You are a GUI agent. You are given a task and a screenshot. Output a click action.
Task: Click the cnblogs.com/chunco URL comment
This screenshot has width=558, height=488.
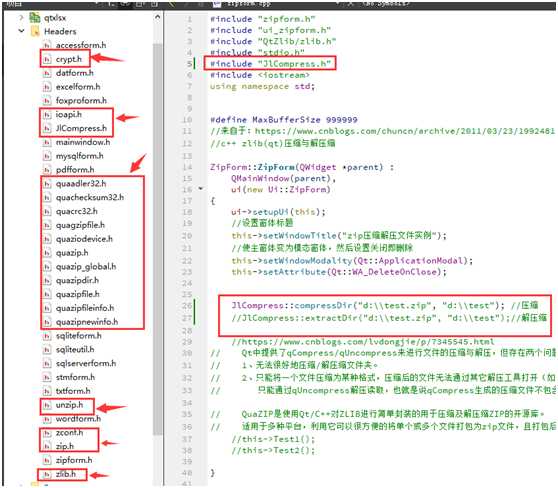(382, 131)
